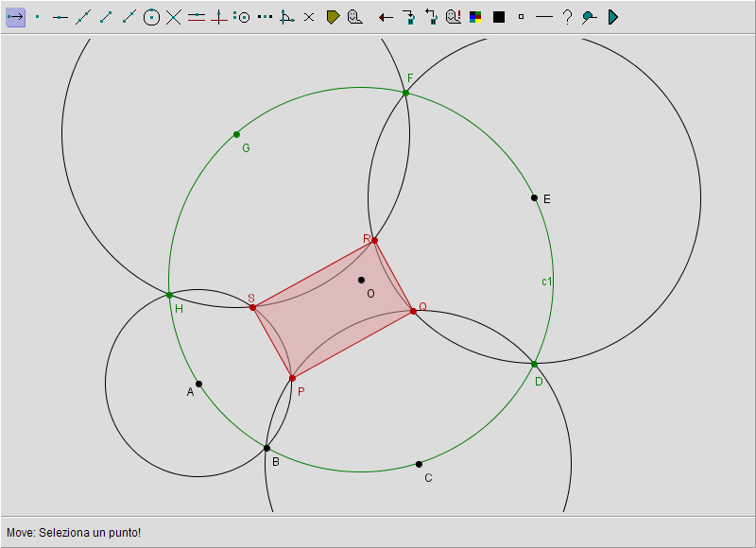
Task: Click the black current color square
Action: [499, 17]
